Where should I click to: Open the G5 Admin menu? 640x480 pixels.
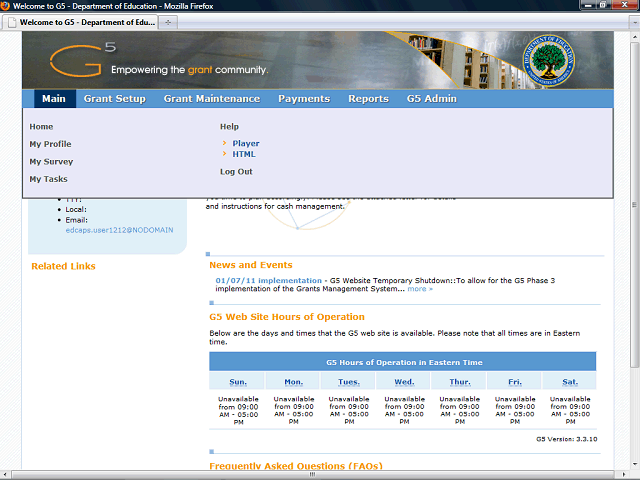(431, 99)
